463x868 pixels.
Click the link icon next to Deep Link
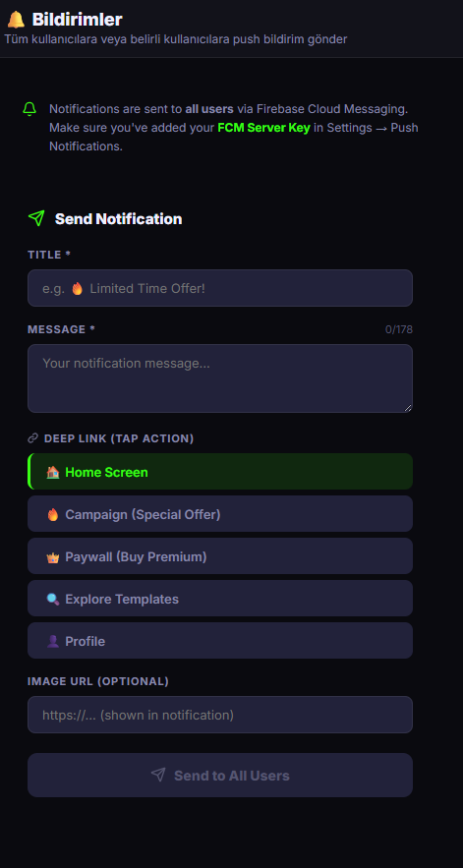(x=32, y=438)
